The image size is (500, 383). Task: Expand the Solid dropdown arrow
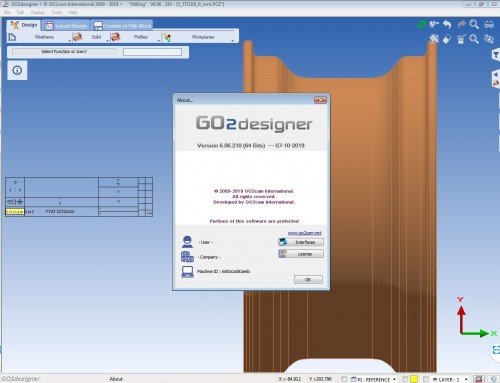coord(108,41)
